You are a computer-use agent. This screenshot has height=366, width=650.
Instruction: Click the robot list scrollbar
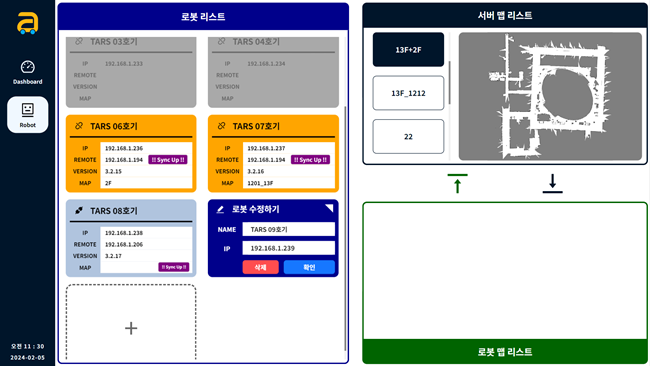345,228
